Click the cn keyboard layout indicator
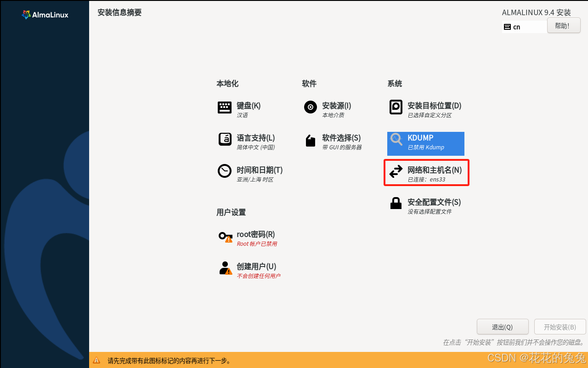This screenshot has height=368, width=588. pyautogui.click(x=524, y=27)
